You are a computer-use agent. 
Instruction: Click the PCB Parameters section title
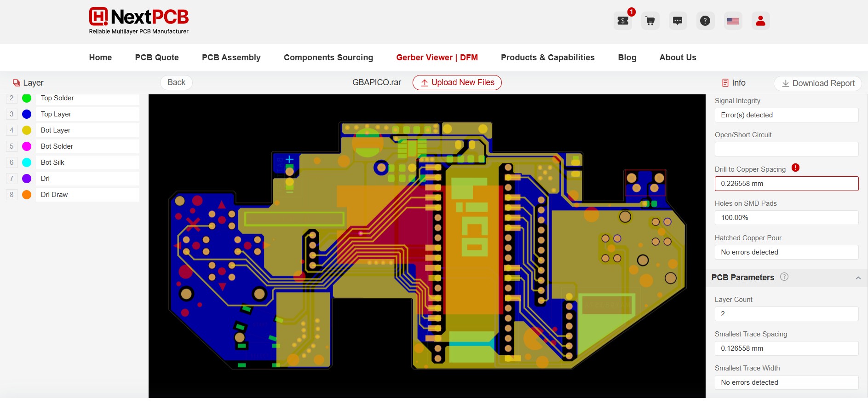point(743,278)
